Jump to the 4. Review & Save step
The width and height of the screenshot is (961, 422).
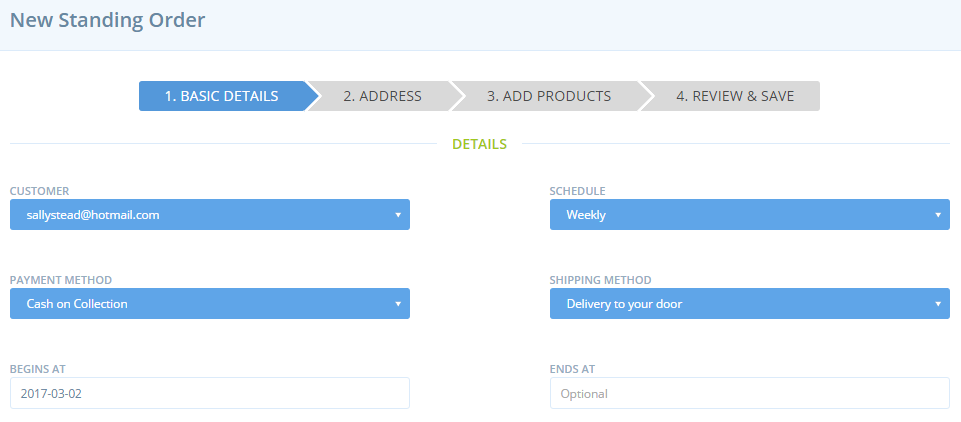point(735,96)
